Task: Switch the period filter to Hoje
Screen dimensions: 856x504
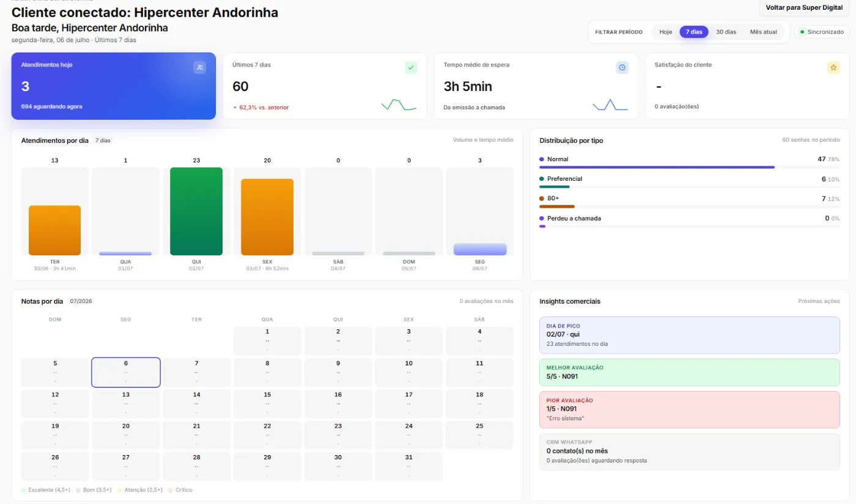Action: click(666, 32)
